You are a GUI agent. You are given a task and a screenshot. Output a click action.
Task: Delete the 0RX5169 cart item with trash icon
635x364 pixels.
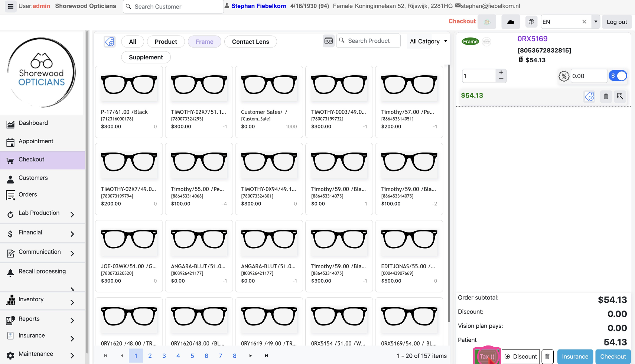click(x=606, y=96)
